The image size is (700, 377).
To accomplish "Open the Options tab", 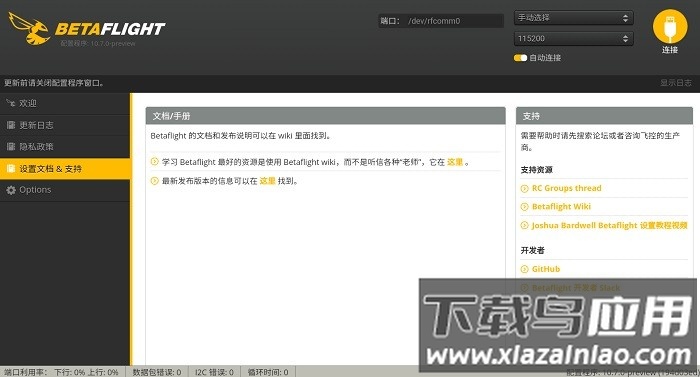I will coord(65,190).
